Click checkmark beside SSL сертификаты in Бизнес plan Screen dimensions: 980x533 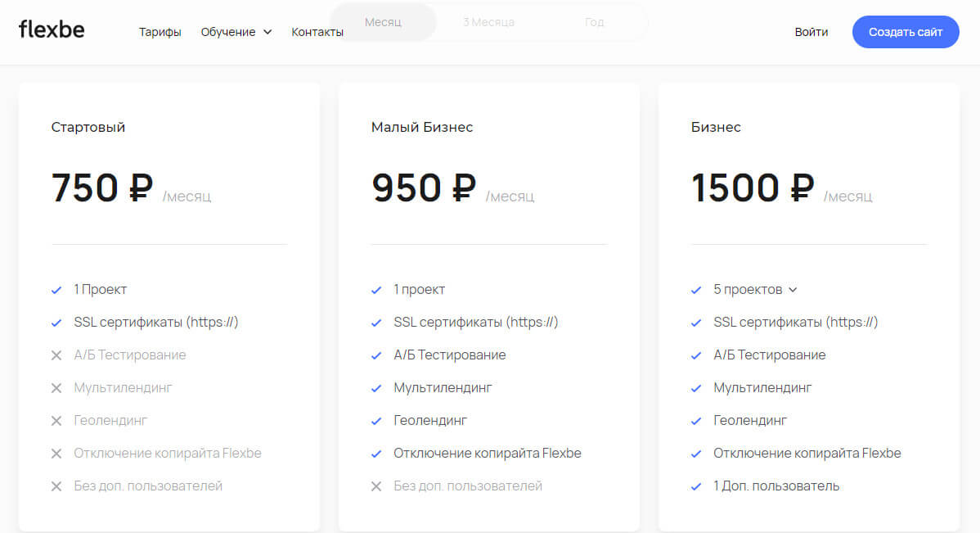click(x=696, y=323)
